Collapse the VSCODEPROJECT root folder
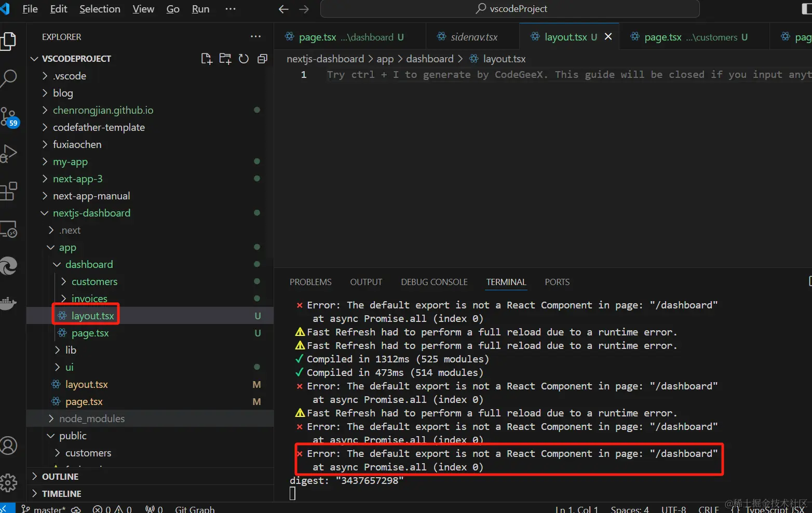812x513 pixels. (x=151, y=59)
